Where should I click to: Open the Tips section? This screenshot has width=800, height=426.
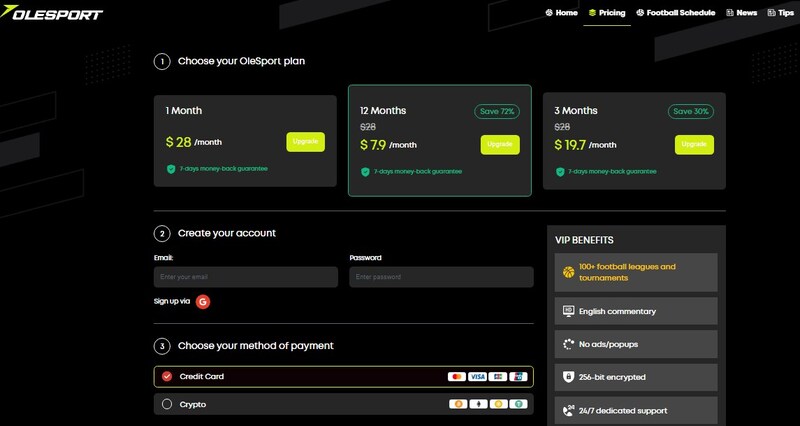[779, 13]
